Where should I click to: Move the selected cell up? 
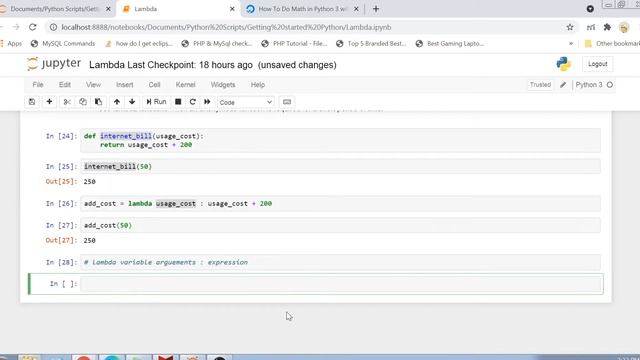tap(117, 102)
